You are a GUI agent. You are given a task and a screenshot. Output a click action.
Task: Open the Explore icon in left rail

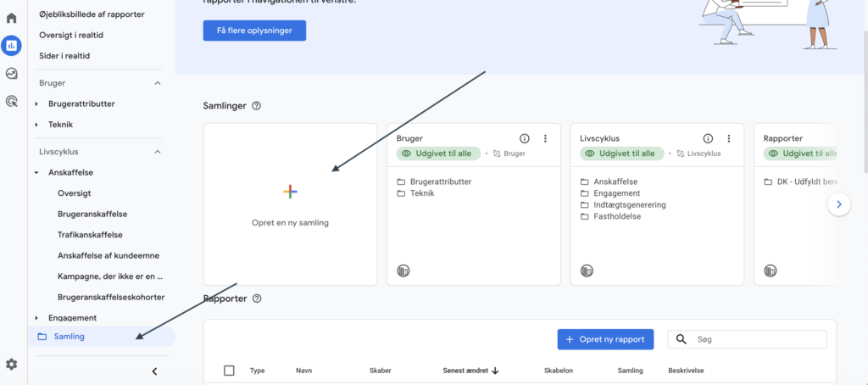(12, 73)
